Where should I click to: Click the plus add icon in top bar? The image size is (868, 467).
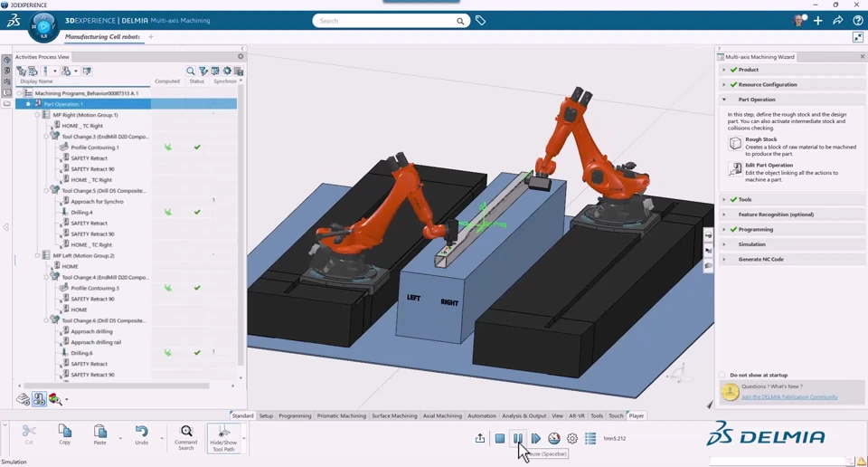817,21
